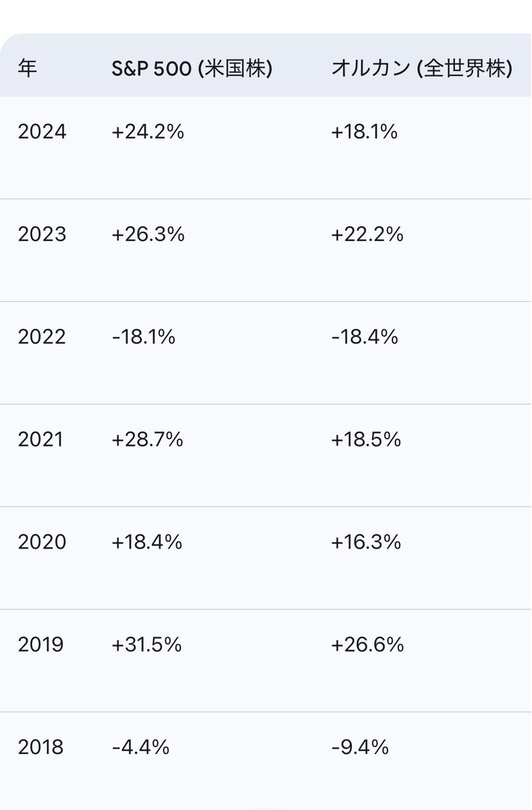The image size is (532, 810).
Task: Click the S&P 500 (米国株) column header
Action: point(192,69)
